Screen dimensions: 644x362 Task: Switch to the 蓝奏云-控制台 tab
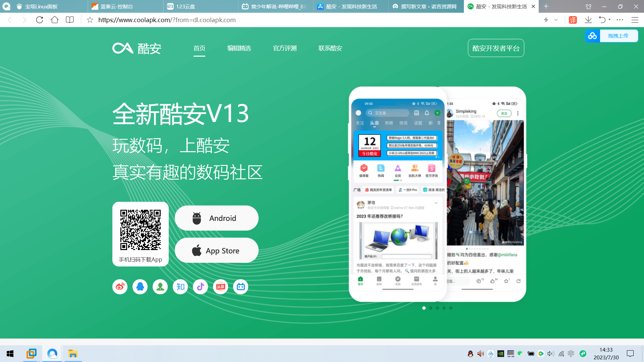tap(126, 6)
